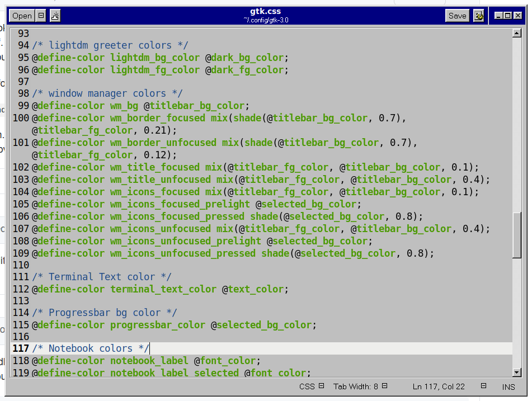The width and height of the screenshot is (532, 401).
Task: Click '@dark_fg_color' on line 96
Action: point(244,70)
